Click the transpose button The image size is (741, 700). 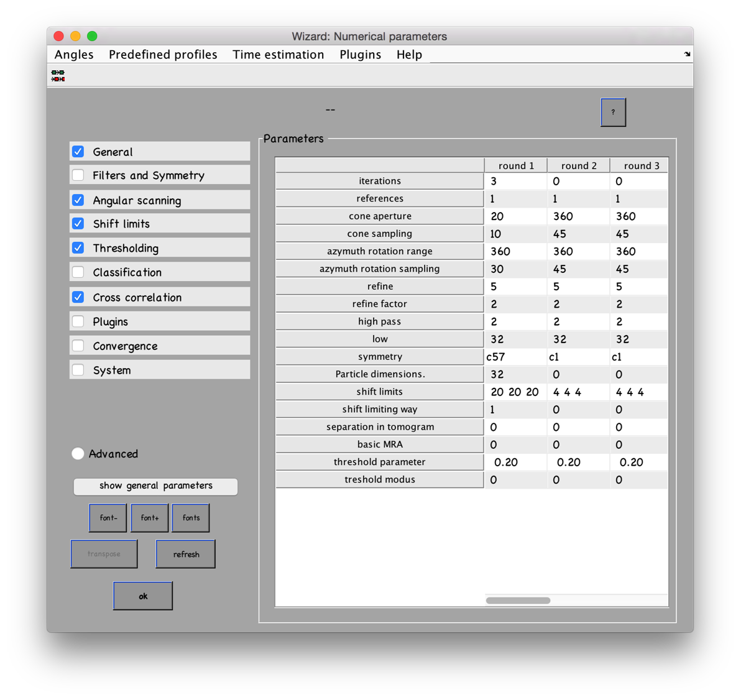click(x=104, y=554)
